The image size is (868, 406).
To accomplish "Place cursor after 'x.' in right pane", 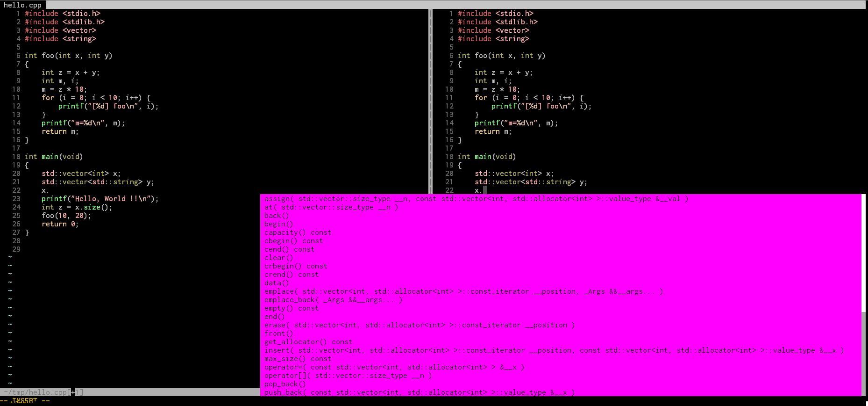I will point(485,190).
